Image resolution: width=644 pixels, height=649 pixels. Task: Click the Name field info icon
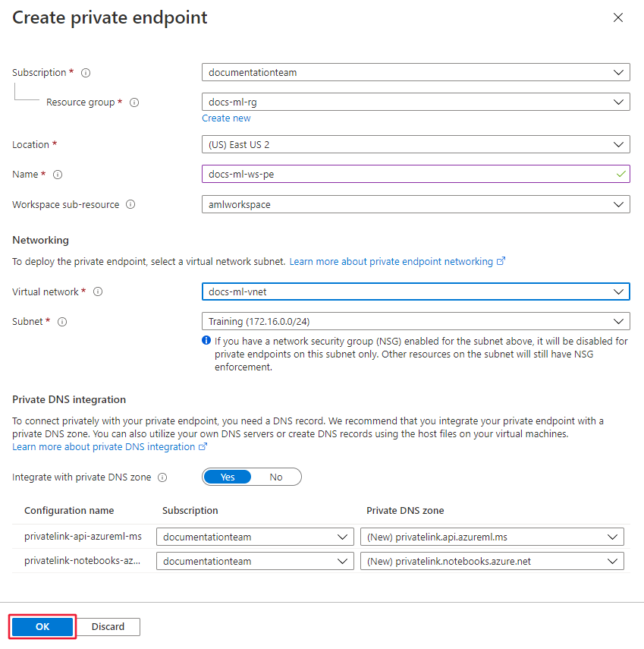[58, 175]
